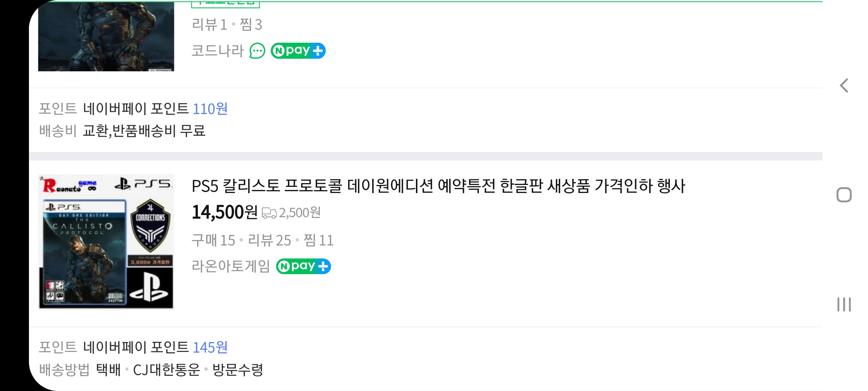Tap the 14,500원 price

click(x=224, y=212)
